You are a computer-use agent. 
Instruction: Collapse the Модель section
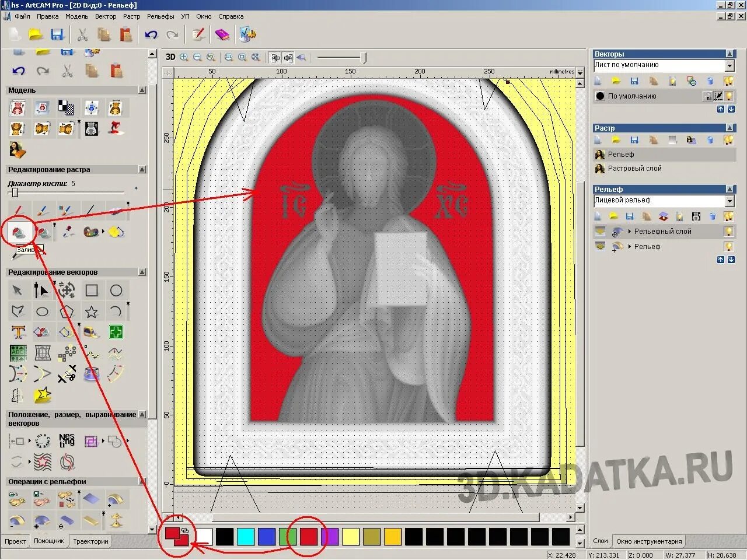click(x=142, y=90)
